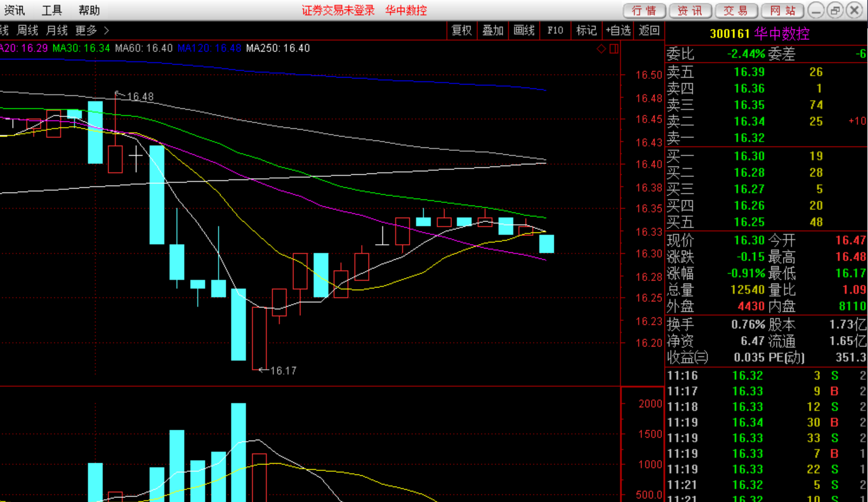Switch to 周线 weekly chart tab
868x502 pixels.
click(27, 30)
